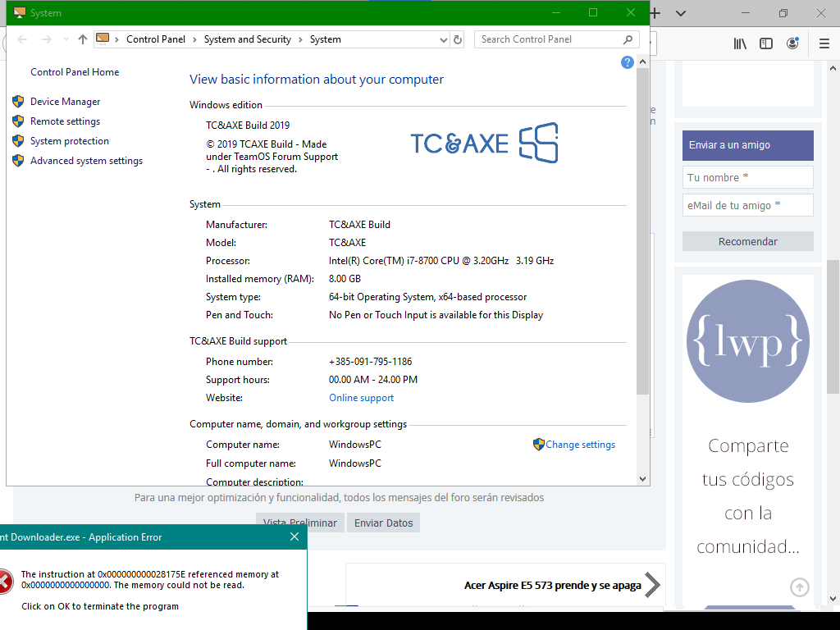Open Advanced system settings
Screen dimensions: 840x630
pyautogui.click(x=87, y=161)
